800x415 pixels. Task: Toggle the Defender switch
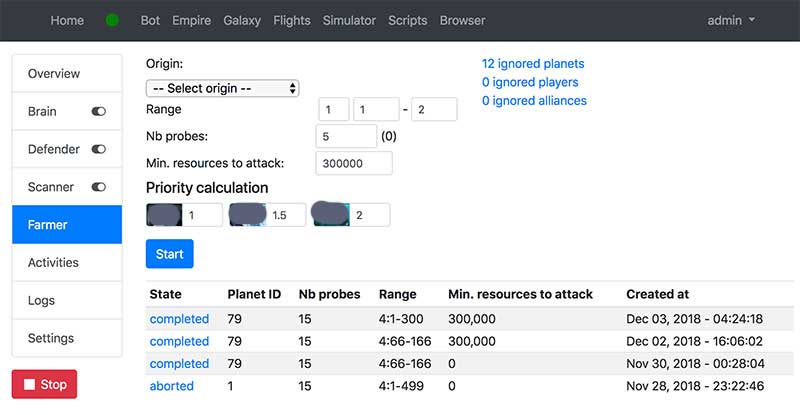point(99,149)
